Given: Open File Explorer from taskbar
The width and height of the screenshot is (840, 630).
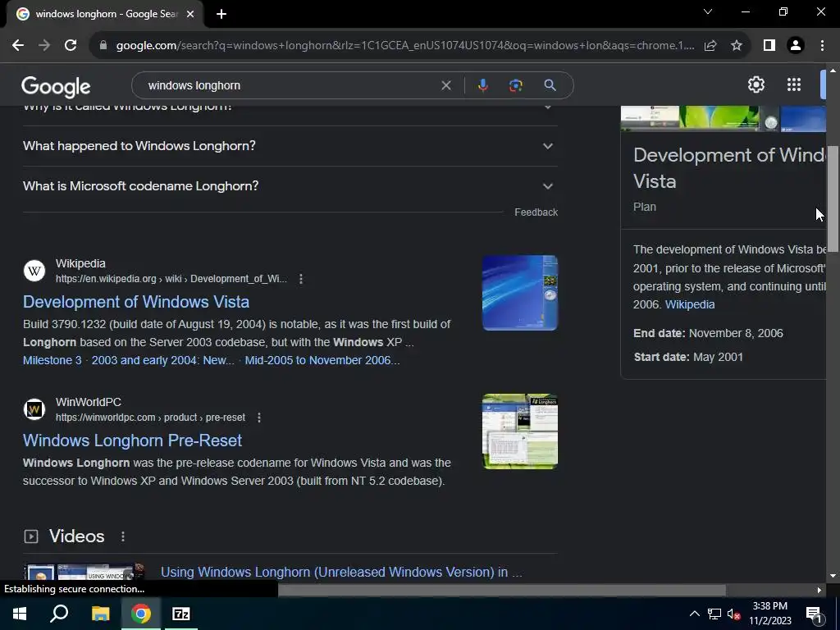Looking at the screenshot, I should (100, 614).
